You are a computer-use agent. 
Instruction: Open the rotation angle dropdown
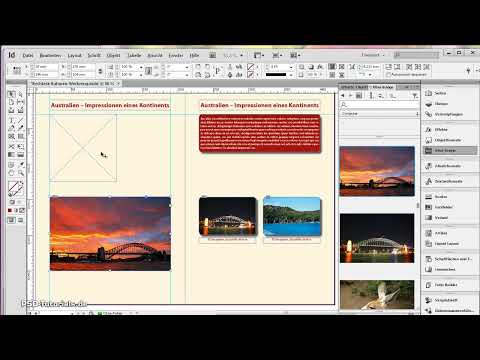coord(187,67)
